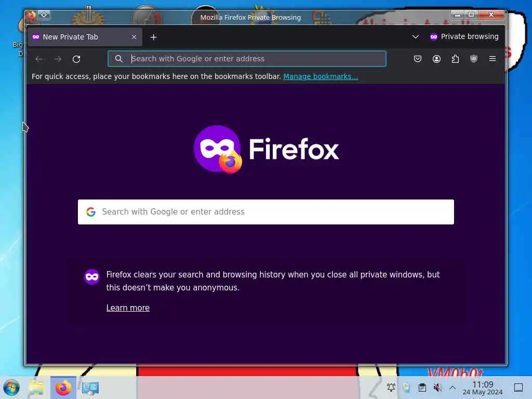
Task: Minimize the Firefox window
Action: 457,15
